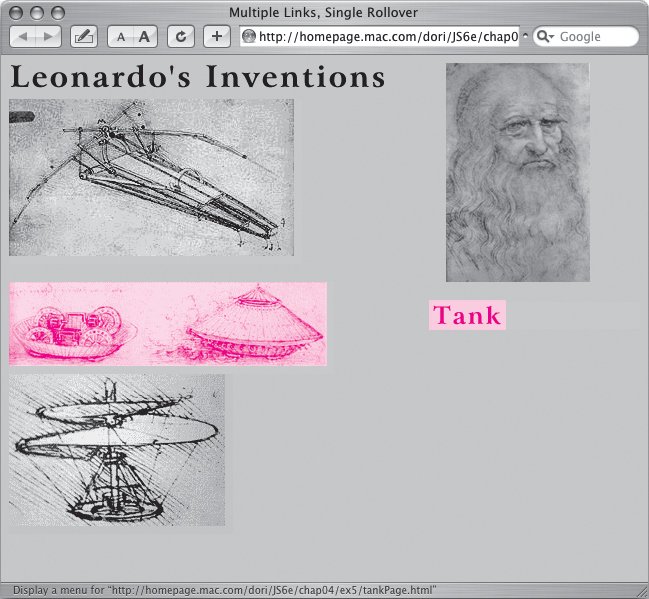
Task: Click the pencil edit toolbar icon
Action: point(84,37)
